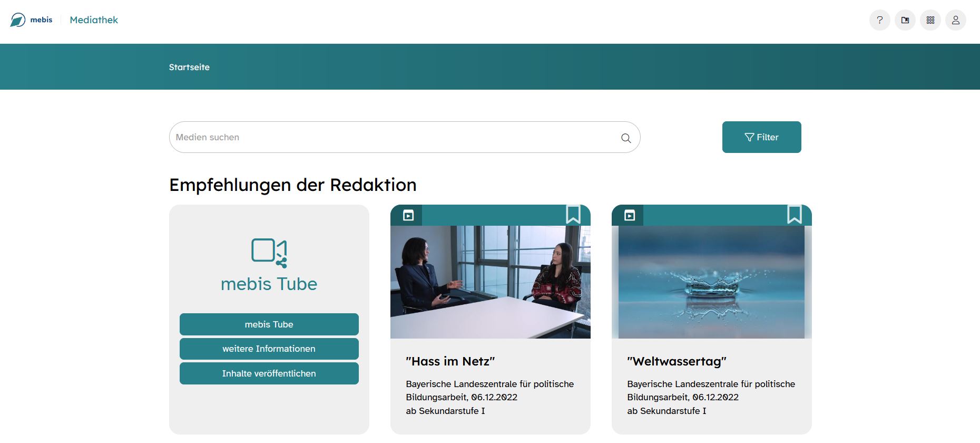Click the mebis Tube button

click(269, 324)
